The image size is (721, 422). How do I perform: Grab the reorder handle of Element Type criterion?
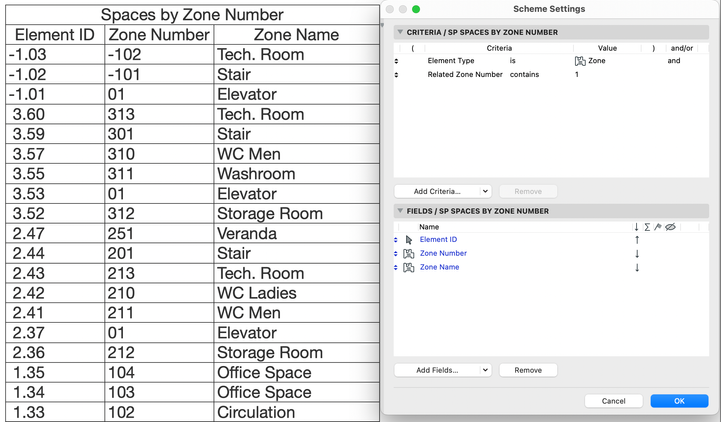point(396,61)
